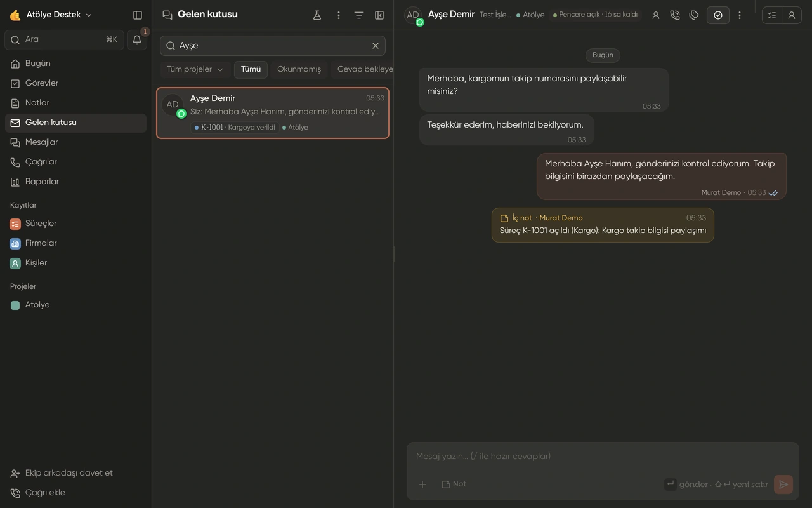Open Çağrılar in the sidebar
The image size is (812, 508).
75,162
